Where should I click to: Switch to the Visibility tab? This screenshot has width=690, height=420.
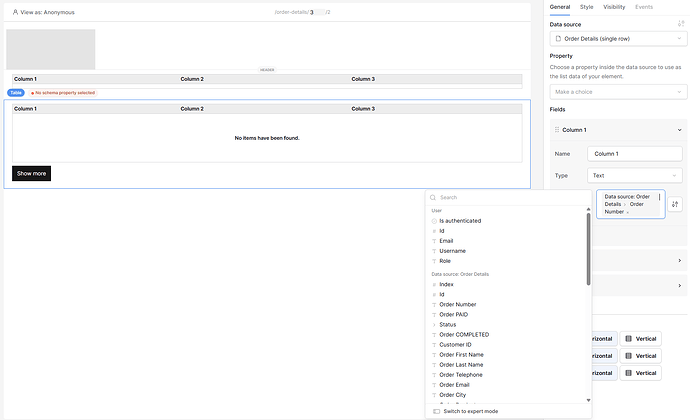point(614,7)
